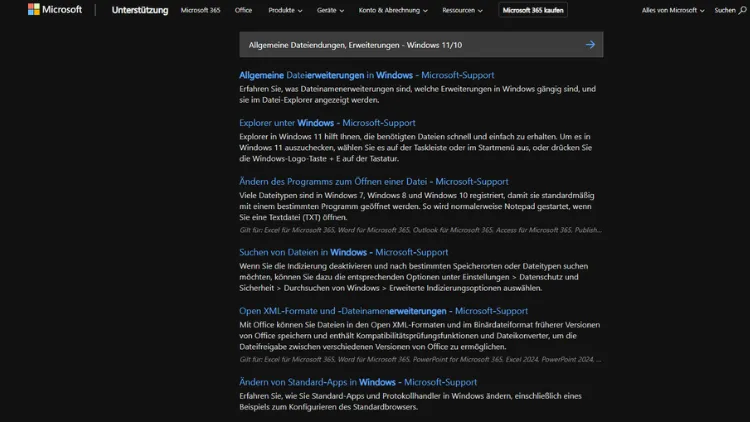Click text 'Wenn Sie die Indizierung deaktivieren'
The image size is (750, 422).
coord(306,266)
